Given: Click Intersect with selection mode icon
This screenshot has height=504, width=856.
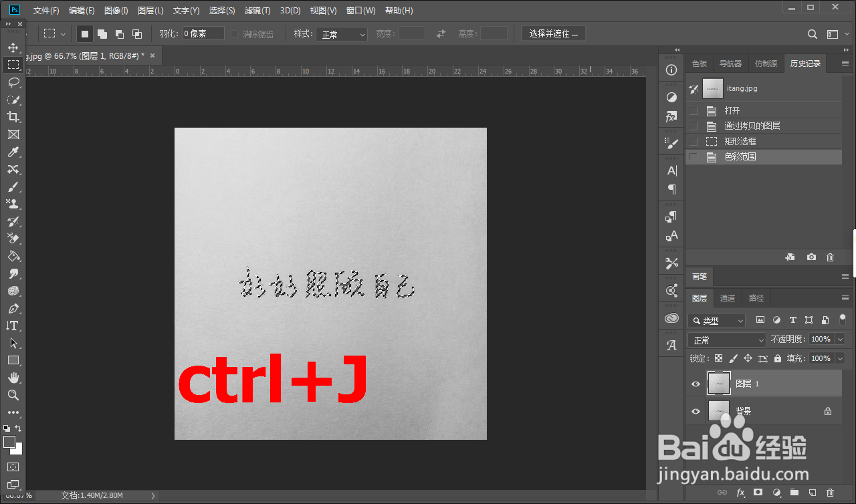Looking at the screenshot, I should point(137,33).
